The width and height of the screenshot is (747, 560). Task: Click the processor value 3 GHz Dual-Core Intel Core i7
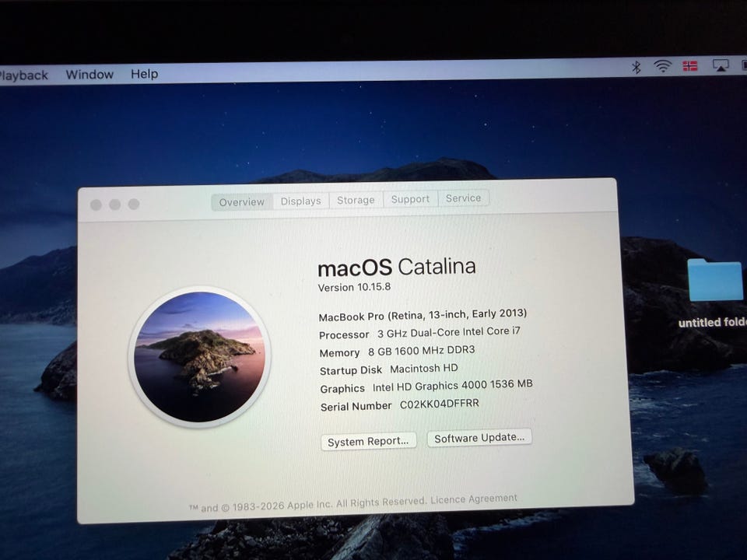pyautogui.click(x=449, y=332)
